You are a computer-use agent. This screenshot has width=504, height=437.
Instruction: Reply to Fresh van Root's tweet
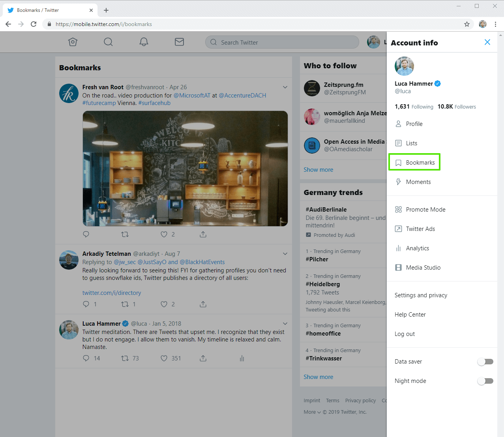86,234
